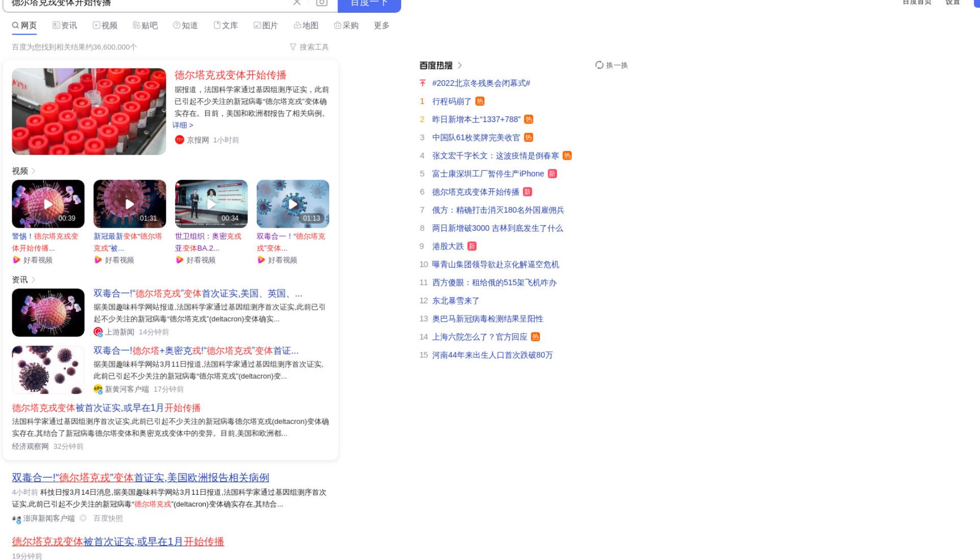Open video title 新冠最新变体德尔塔克戎
The width and height of the screenshot is (980, 560).
click(x=128, y=242)
